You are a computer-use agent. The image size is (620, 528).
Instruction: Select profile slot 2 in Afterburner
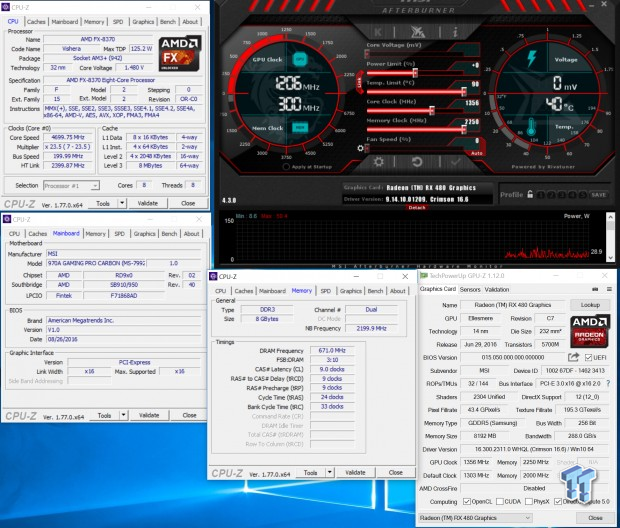[551, 195]
